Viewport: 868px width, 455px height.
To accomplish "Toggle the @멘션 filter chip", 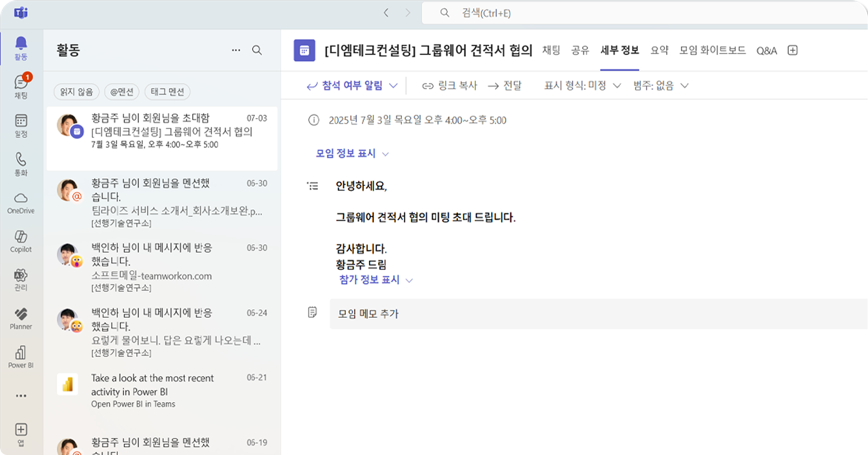I will 122,92.
